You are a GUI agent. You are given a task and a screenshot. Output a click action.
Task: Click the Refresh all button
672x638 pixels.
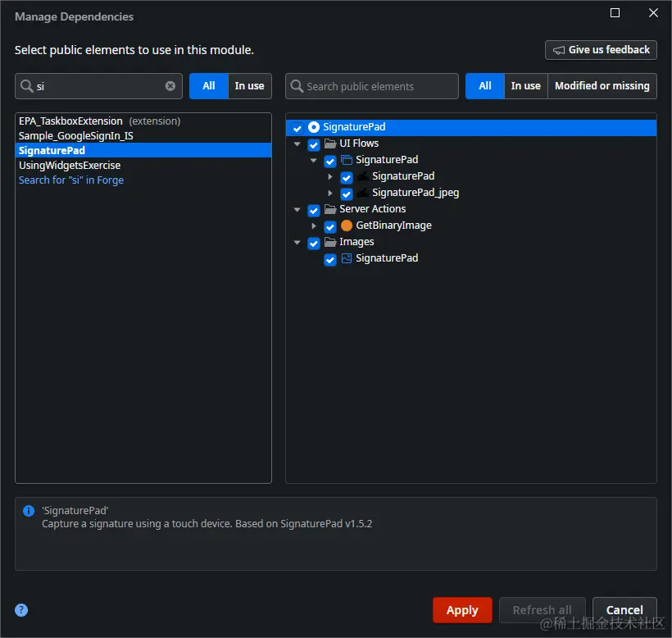(x=542, y=610)
